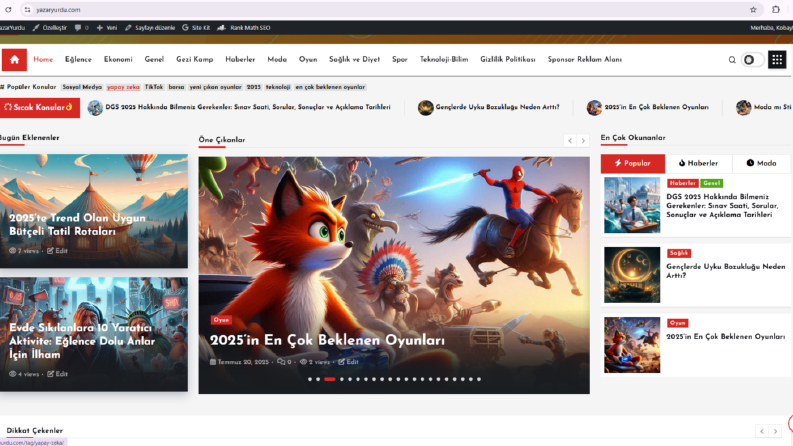This screenshot has height=446, width=793.
Task: Open Rank Math SEO menu
Action: pyautogui.click(x=244, y=28)
